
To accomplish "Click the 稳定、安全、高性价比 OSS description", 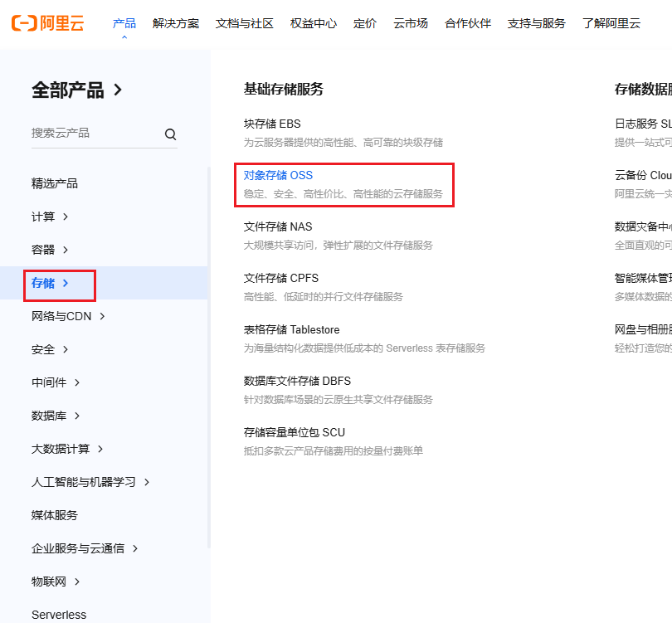I will coord(343,193).
